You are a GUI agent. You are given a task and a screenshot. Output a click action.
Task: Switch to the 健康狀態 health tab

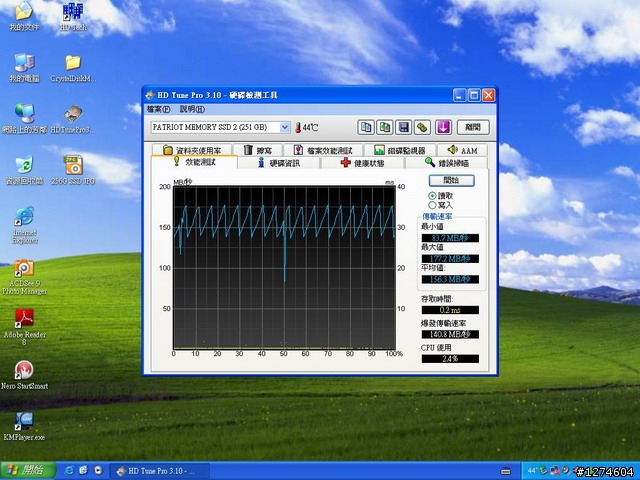click(362, 163)
